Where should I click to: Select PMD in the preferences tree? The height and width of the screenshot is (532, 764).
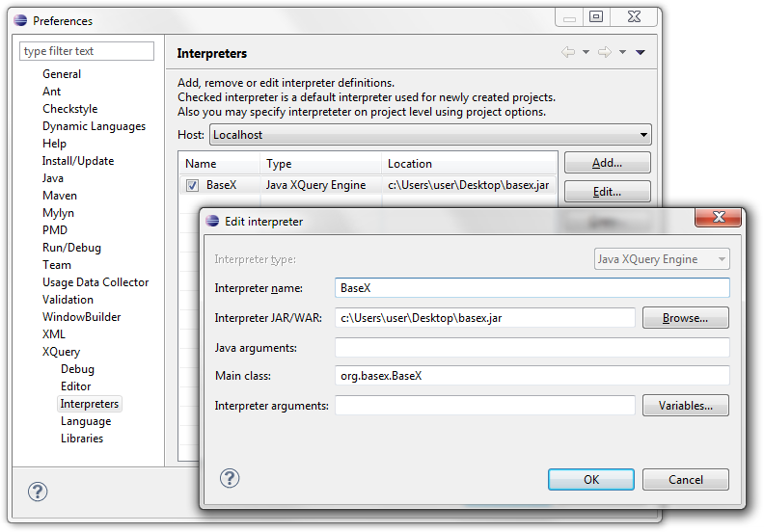[x=55, y=230]
